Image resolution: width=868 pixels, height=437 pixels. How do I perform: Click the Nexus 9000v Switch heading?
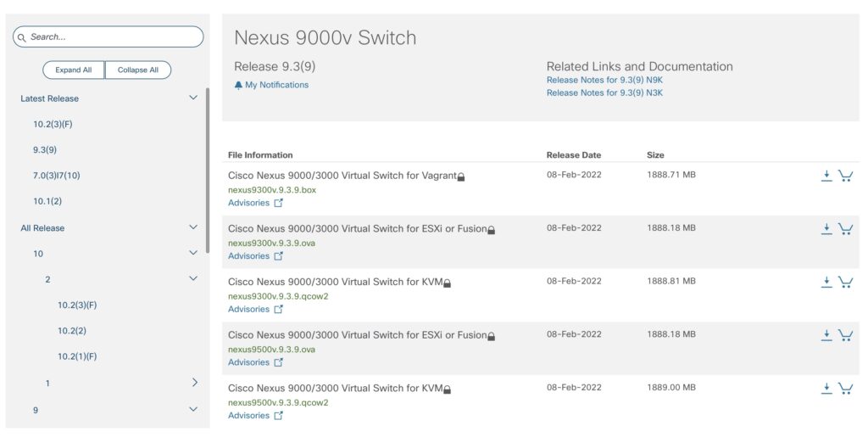(325, 37)
